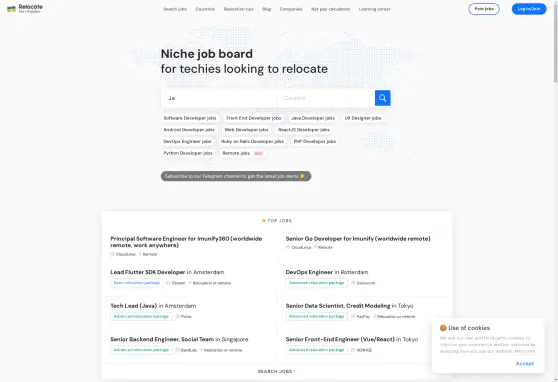Click the blue search magnifier button
Viewport: 558px width, 382px height.
(383, 98)
